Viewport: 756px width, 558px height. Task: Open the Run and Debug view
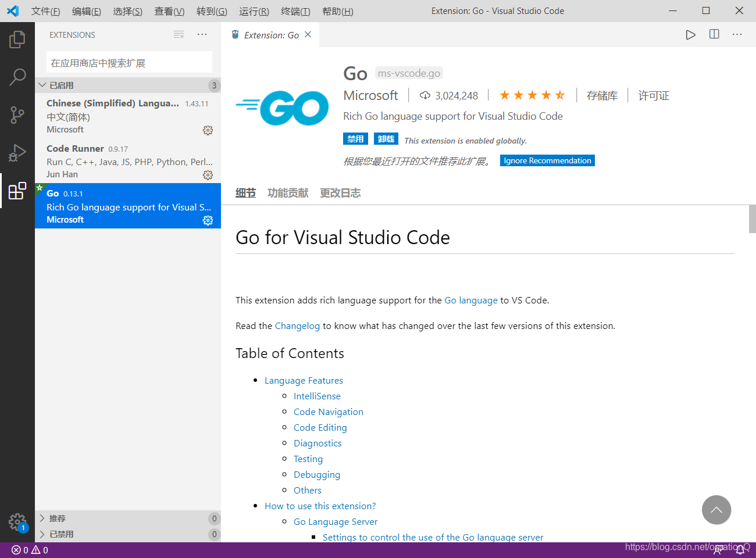(x=17, y=153)
